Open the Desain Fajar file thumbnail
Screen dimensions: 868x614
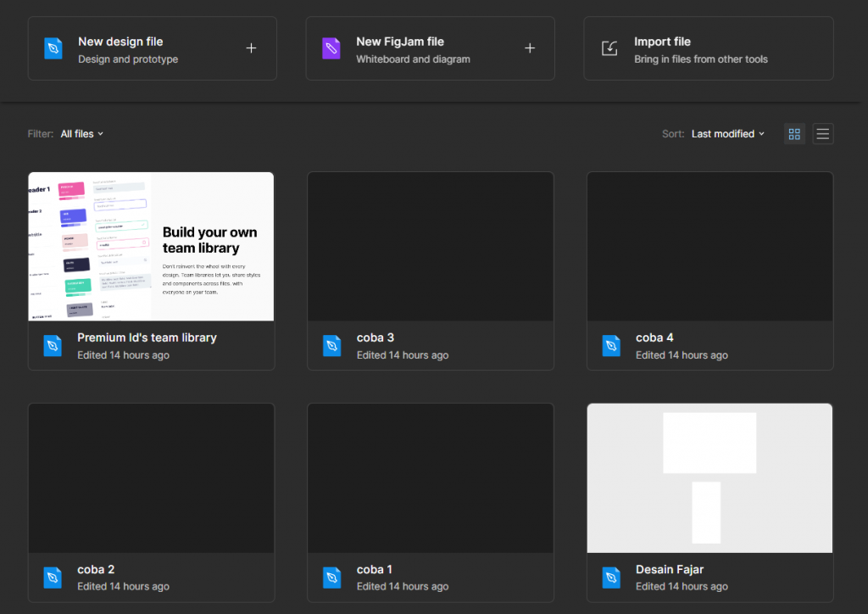click(x=709, y=478)
